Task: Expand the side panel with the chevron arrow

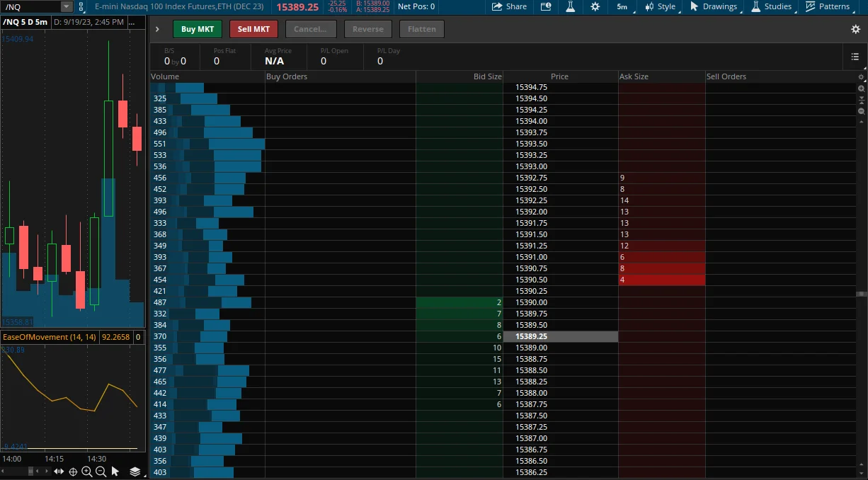Action: pos(157,29)
